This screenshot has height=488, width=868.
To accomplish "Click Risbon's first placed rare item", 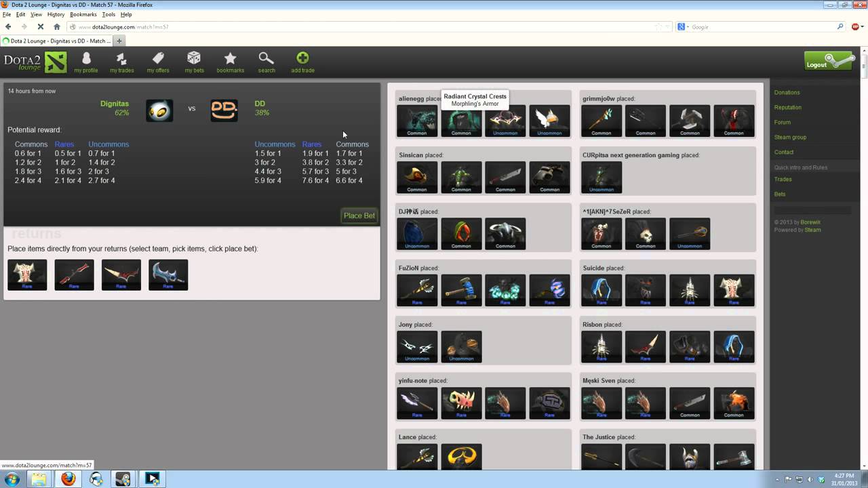I will [x=601, y=346].
